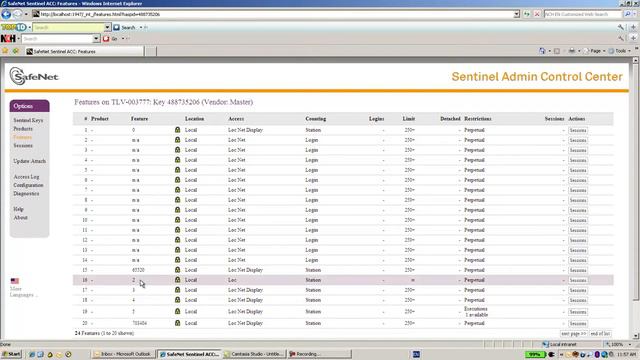Click the Sessions button for row 16
Image resolution: width=640 pixels, height=360 pixels.
[578, 280]
